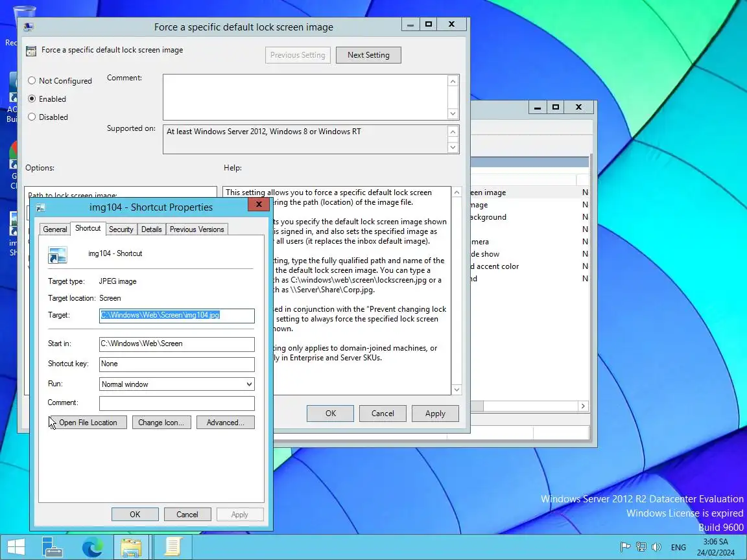
Task: Click the Previous Setting button
Action: [x=298, y=54]
